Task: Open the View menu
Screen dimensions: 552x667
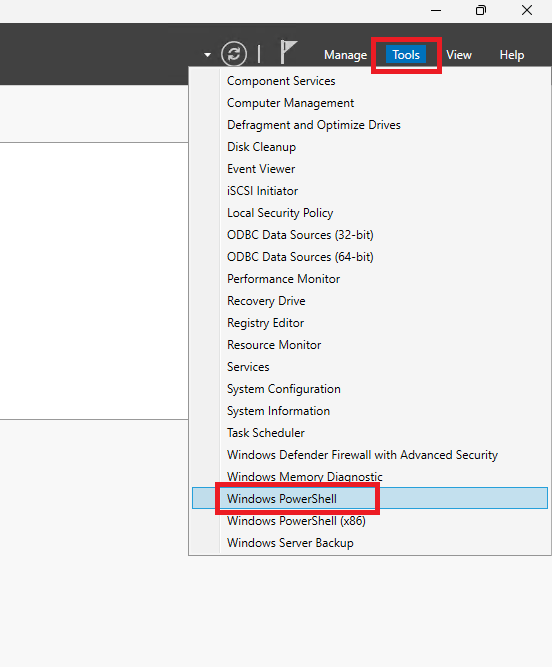Action: pyautogui.click(x=459, y=55)
